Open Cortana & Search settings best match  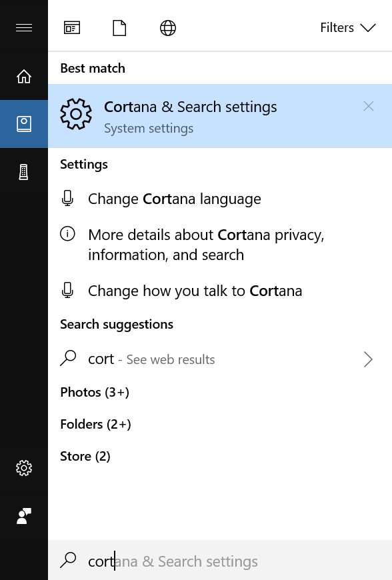[x=220, y=116]
